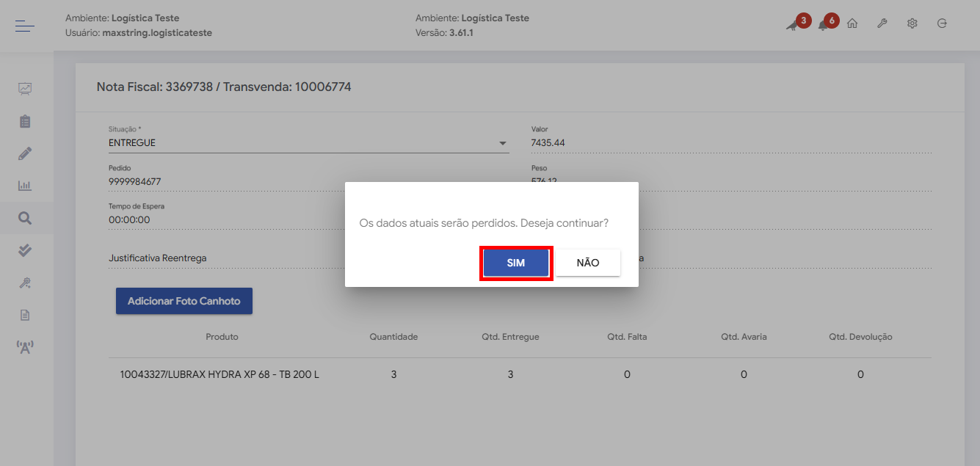Click the Quantidade column header
The image size is (980, 466).
coord(393,337)
